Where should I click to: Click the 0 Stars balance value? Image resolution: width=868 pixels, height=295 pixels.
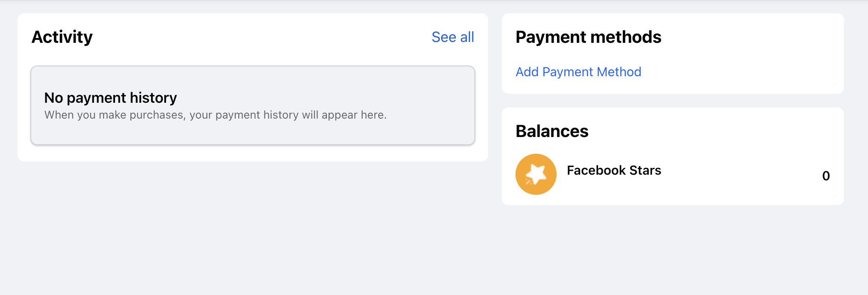tap(826, 176)
